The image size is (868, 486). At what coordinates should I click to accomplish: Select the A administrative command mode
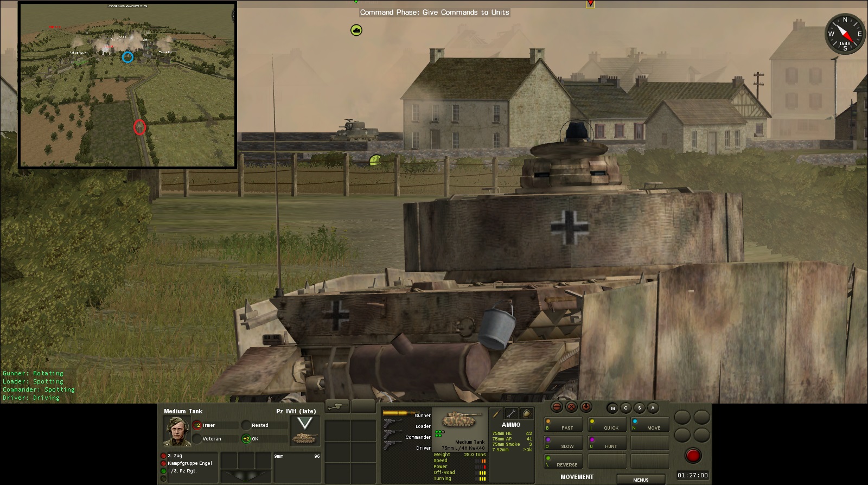653,408
